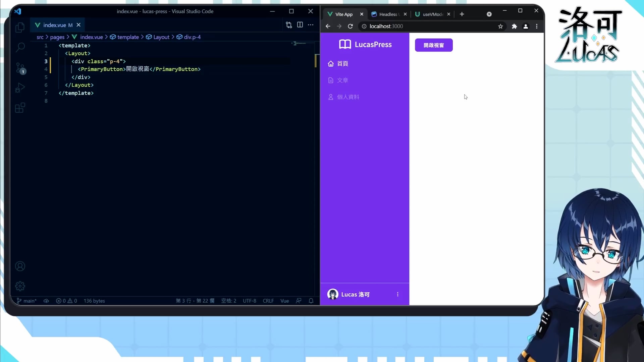Open user options menu beside Lucas 洛可
Screen dimensions: 644x362
(x=398, y=294)
